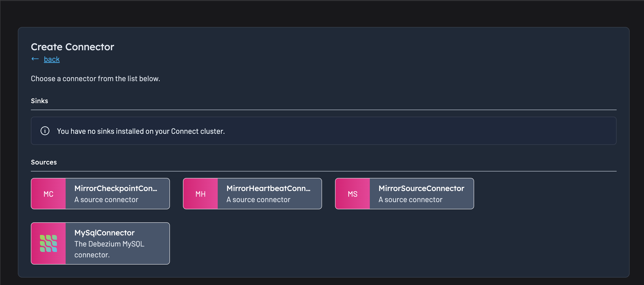Select the MH MirrorHeartbeatConnector badge icon
644x285 pixels.
200,193
